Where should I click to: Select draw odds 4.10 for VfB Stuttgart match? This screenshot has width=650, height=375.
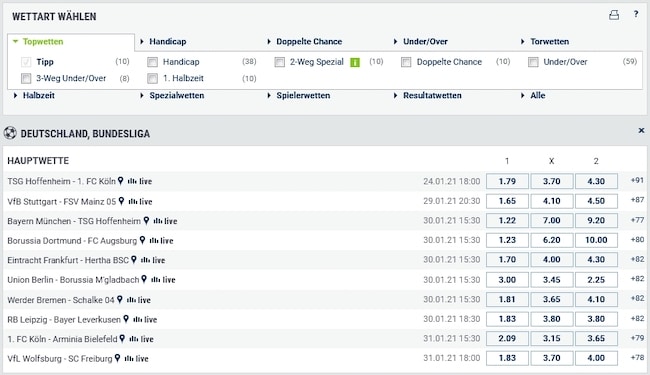coord(551,201)
